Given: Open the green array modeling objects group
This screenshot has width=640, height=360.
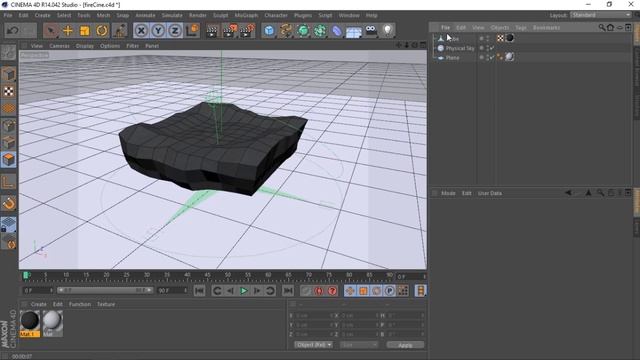Looking at the screenshot, I should (x=320, y=31).
